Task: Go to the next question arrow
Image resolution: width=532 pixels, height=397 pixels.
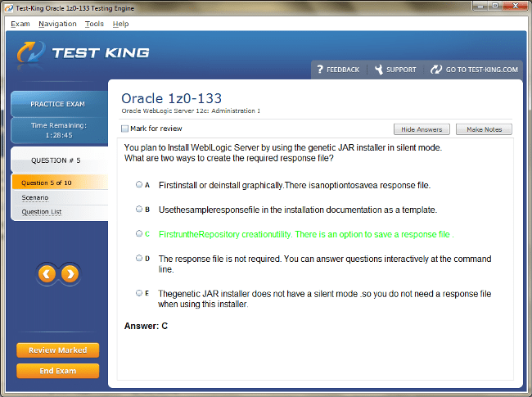Action: [70, 274]
